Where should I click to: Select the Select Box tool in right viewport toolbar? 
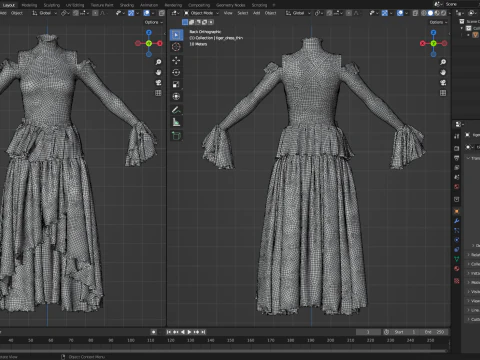[176, 35]
